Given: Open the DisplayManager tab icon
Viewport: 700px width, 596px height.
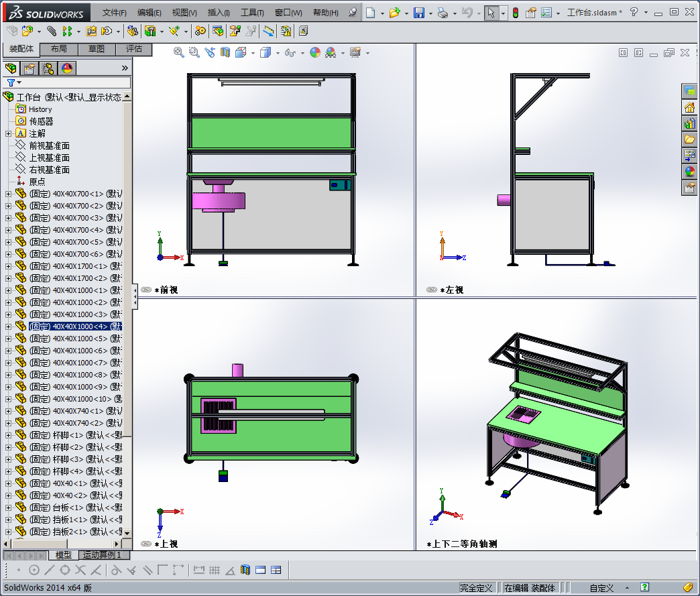Looking at the screenshot, I should tap(67, 68).
